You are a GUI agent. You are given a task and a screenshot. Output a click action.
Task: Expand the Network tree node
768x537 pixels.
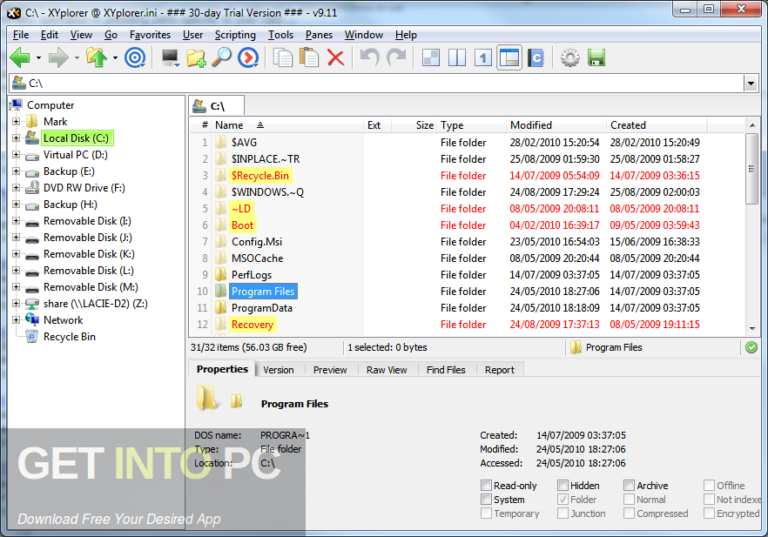tap(16, 319)
